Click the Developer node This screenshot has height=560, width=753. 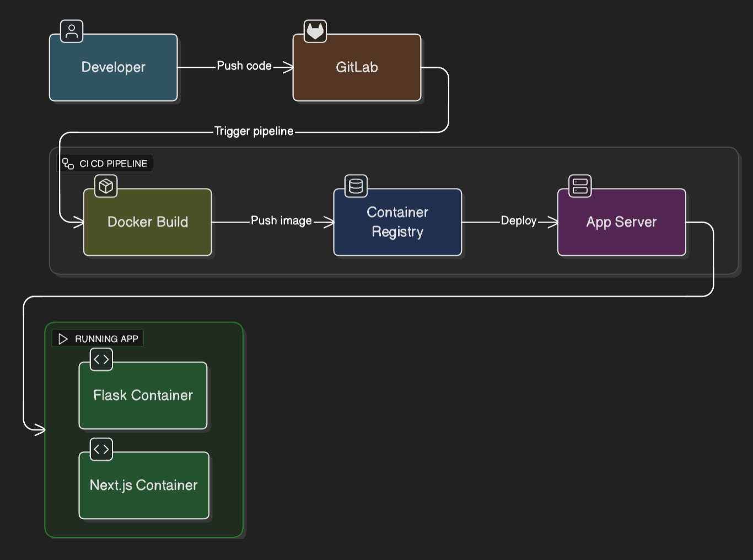coord(114,67)
